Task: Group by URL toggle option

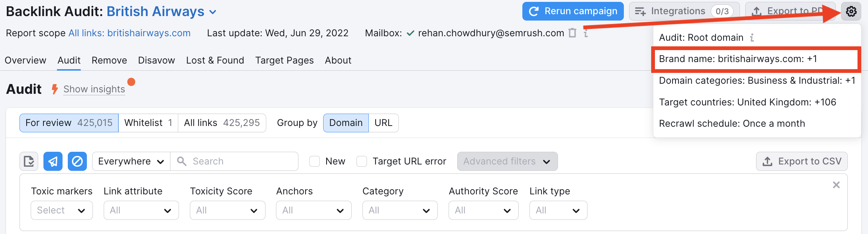Action: point(383,123)
